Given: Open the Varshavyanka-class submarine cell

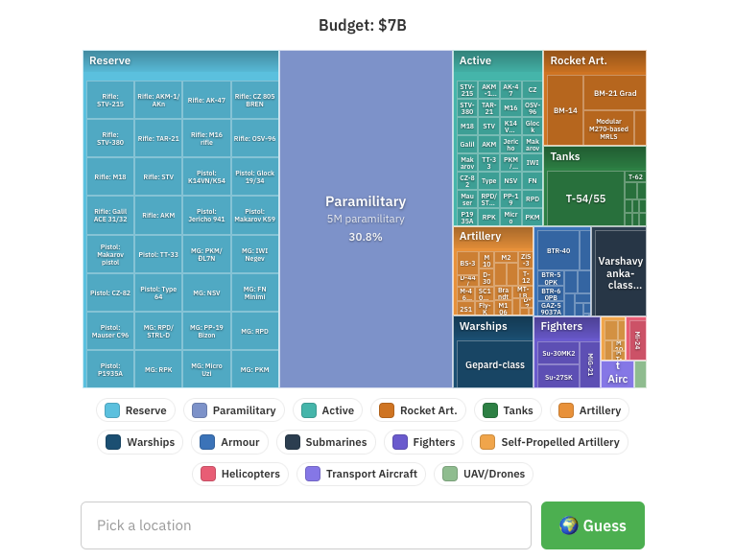Looking at the screenshot, I should coord(619,272).
